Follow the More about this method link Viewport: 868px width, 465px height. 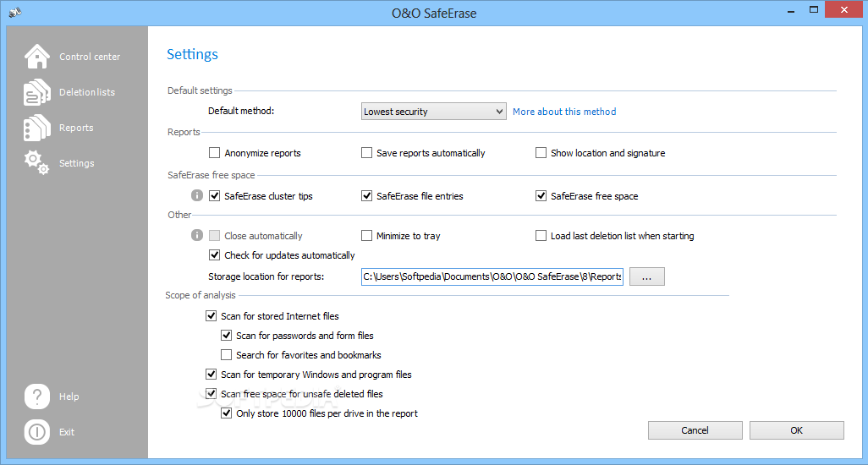(x=564, y=111)
